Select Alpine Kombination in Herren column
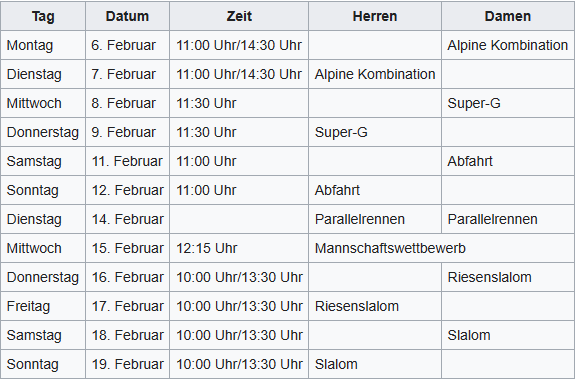 click(375, 74)
